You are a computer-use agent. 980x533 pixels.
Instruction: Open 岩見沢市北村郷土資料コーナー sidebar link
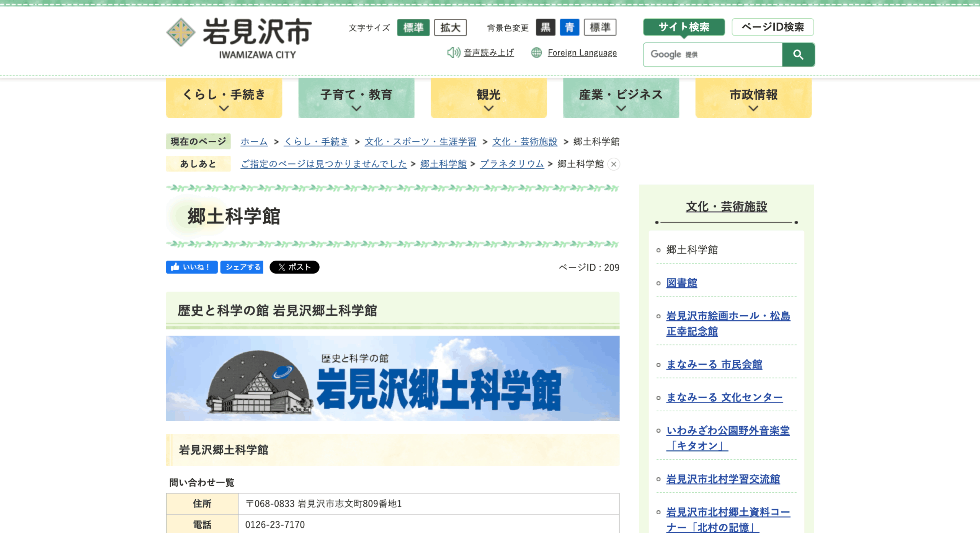tap(728, 520)
